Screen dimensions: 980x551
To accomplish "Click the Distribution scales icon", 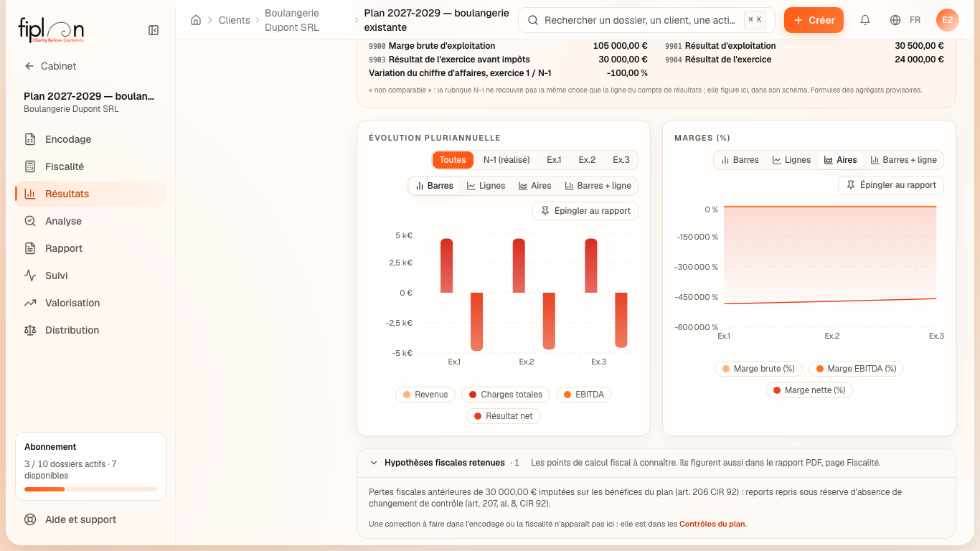I will point(30,330).
